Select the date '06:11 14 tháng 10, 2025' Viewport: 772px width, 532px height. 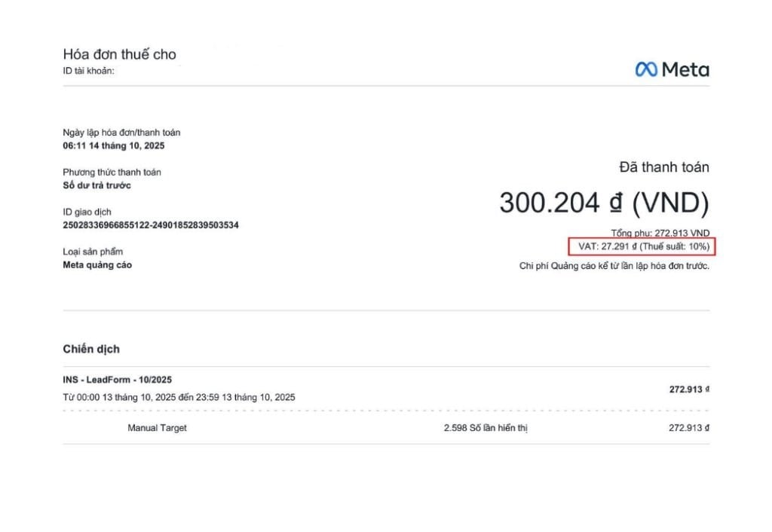click(x=114, y=145)
